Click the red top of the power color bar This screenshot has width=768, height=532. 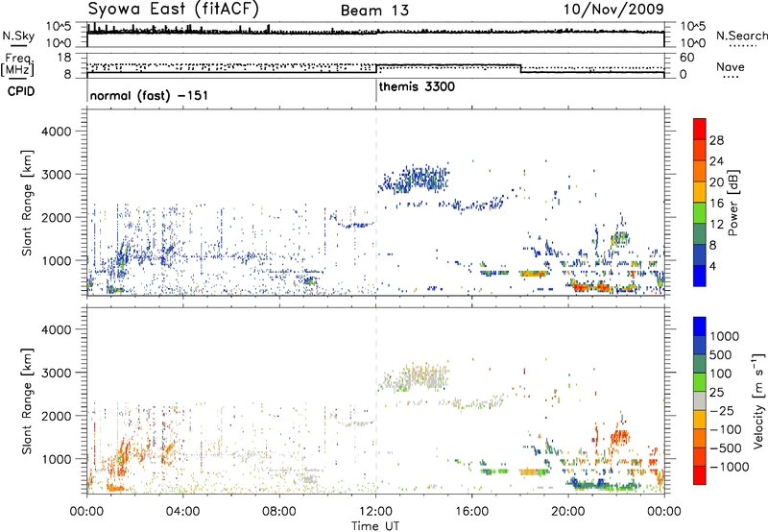pos(700,128)
